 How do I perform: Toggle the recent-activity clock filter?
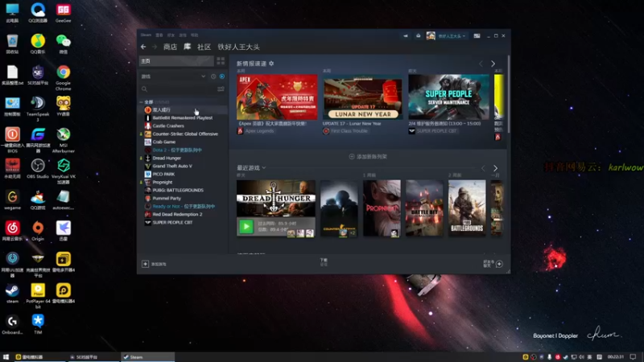[213, 76]
